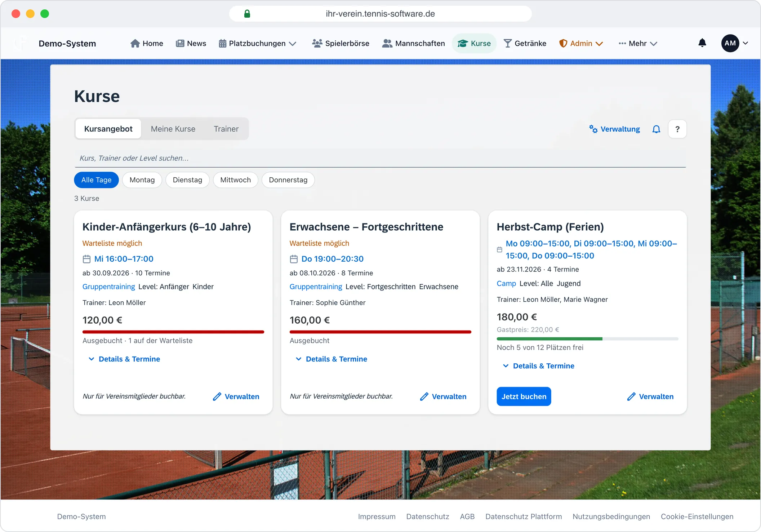Click the red capacity bar on Kinder-Anfängerkurs
Viewport: 761px width, 532px height.
point(173,332)
